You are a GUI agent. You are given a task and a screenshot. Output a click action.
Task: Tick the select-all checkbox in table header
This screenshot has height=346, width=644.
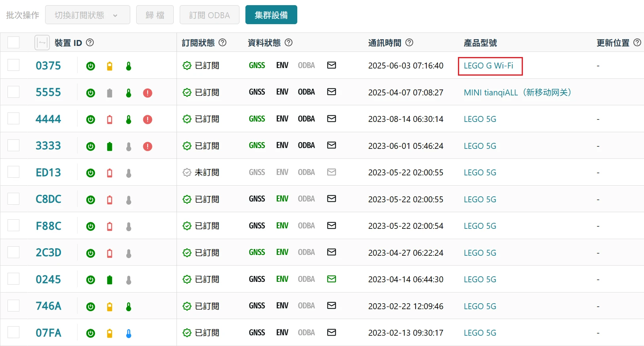pyautogui.click(x=13, y=42)
